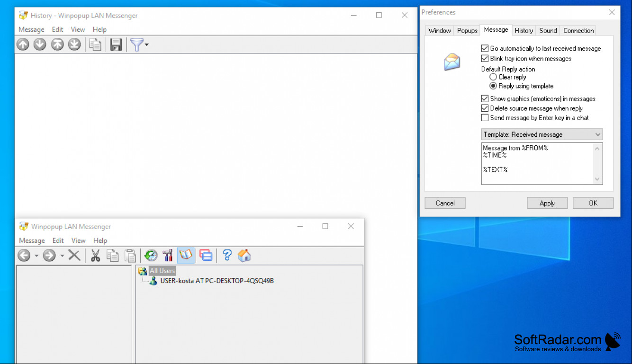Uncheck Blink tray icon when messages

(485, 59)
